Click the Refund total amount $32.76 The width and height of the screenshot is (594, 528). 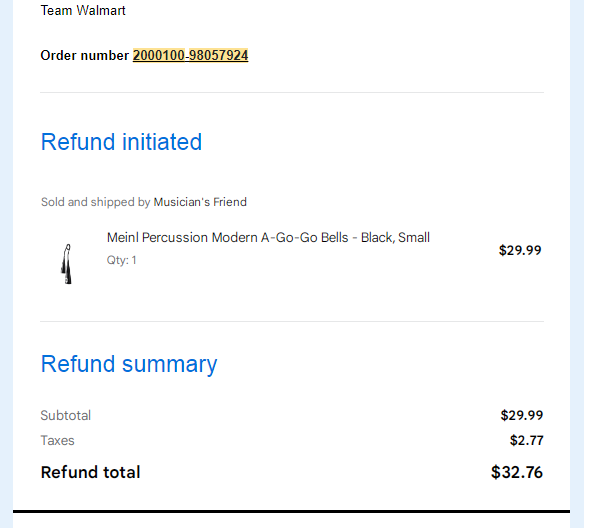point(517,472)
